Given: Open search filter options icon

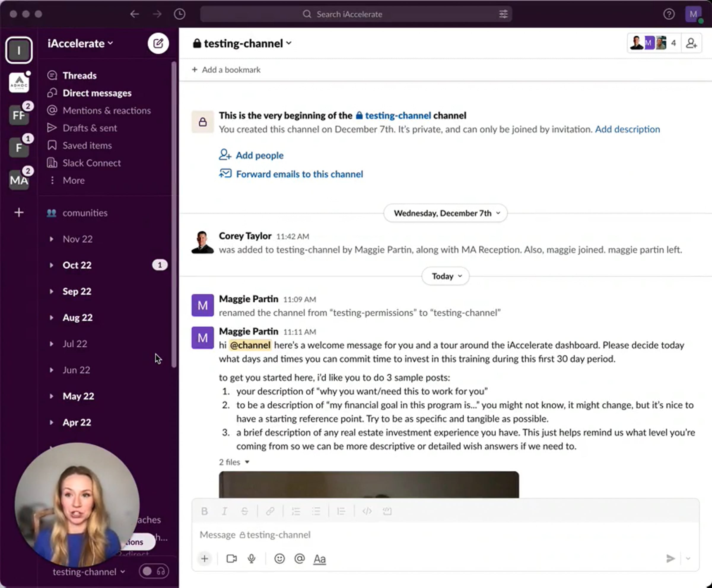Looking at the screenshot, I should click(x=503, y=14).
